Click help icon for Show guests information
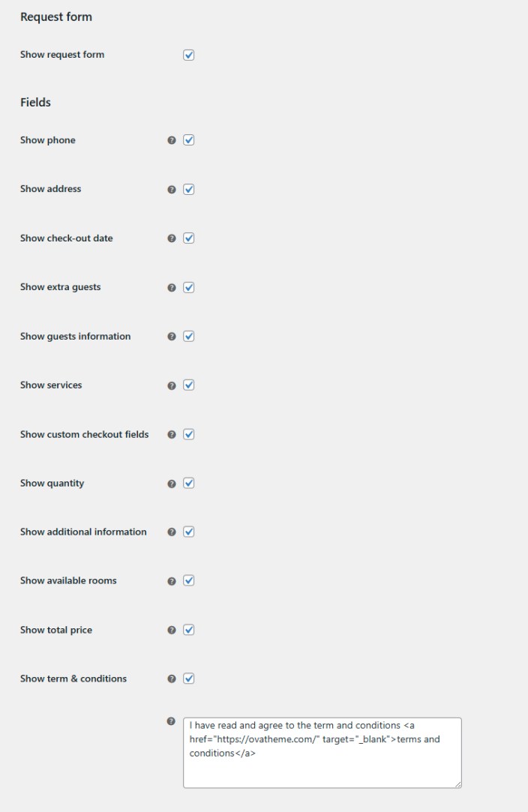Image resolution: width=528 pixels, height=812 pixels. point(172,337)
